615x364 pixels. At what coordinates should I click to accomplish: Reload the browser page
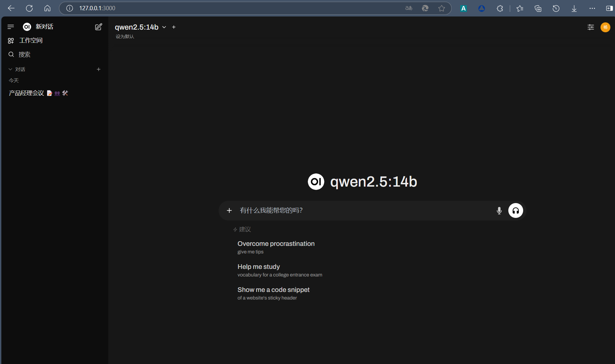pyautogui.click(x=29, y=8)
